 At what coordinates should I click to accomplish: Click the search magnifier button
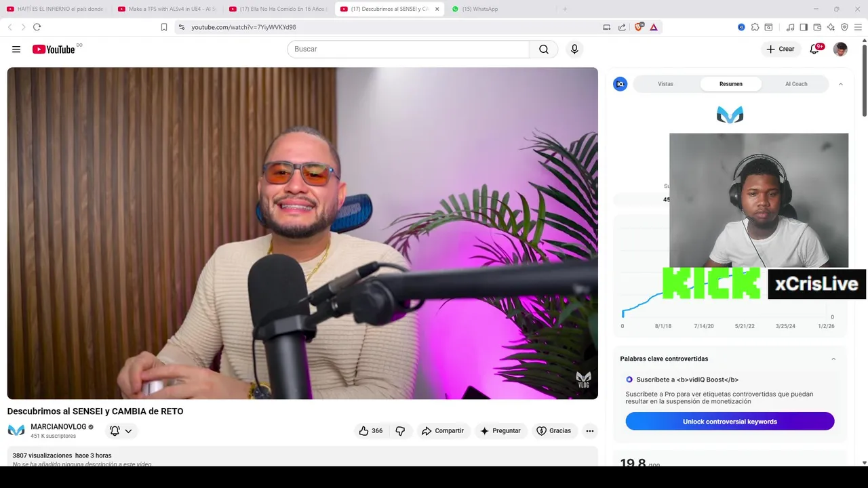pyautogui.click(x=544, y=49)
